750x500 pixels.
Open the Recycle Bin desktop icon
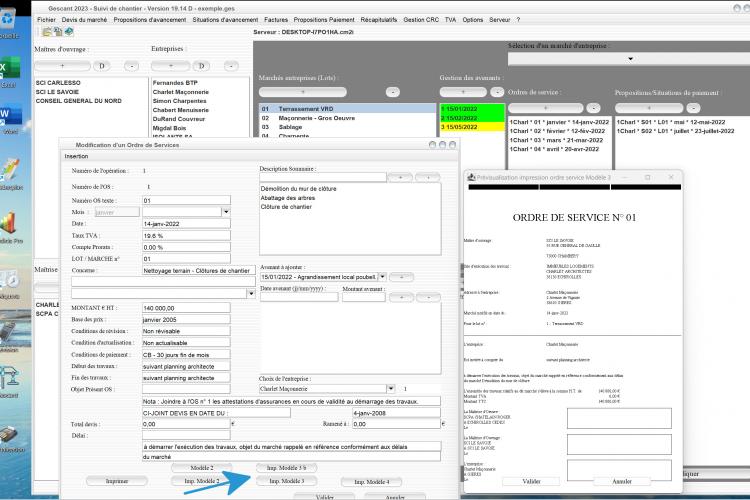(8, 19)
